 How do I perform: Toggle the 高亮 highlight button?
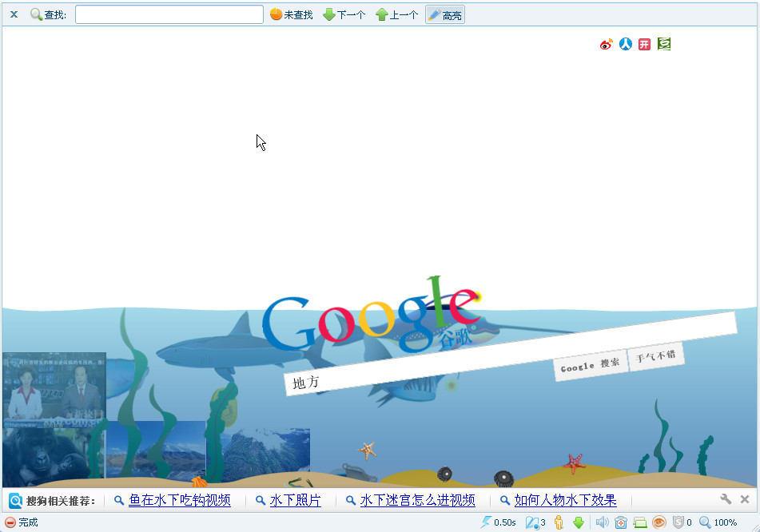(445, 14)
